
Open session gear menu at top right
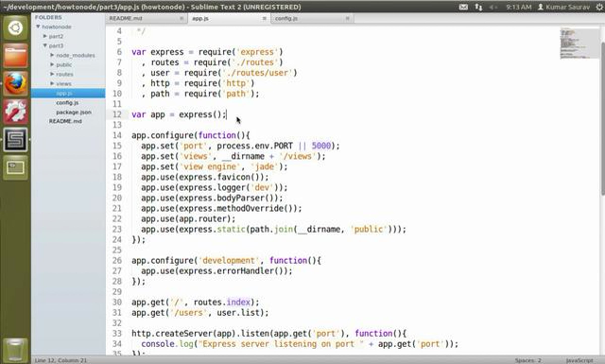point(599,7)
